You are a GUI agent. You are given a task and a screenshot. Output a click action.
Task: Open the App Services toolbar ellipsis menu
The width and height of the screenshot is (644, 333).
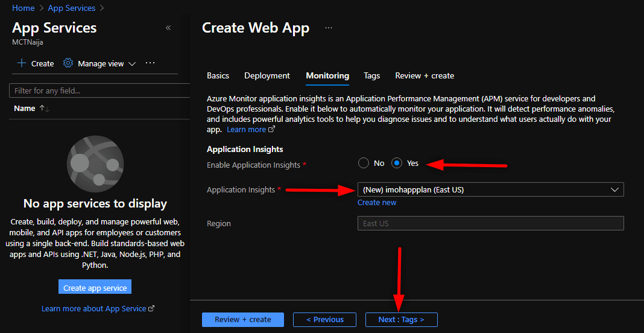(x=150, y=63)
